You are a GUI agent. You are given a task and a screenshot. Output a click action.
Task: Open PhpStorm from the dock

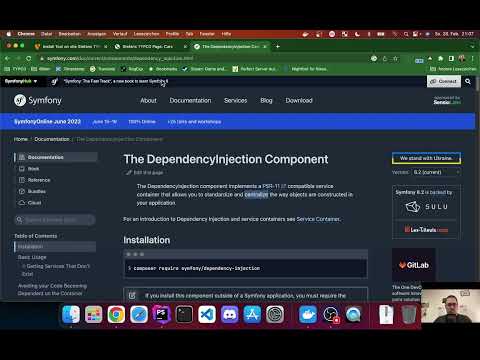[162, 314]
